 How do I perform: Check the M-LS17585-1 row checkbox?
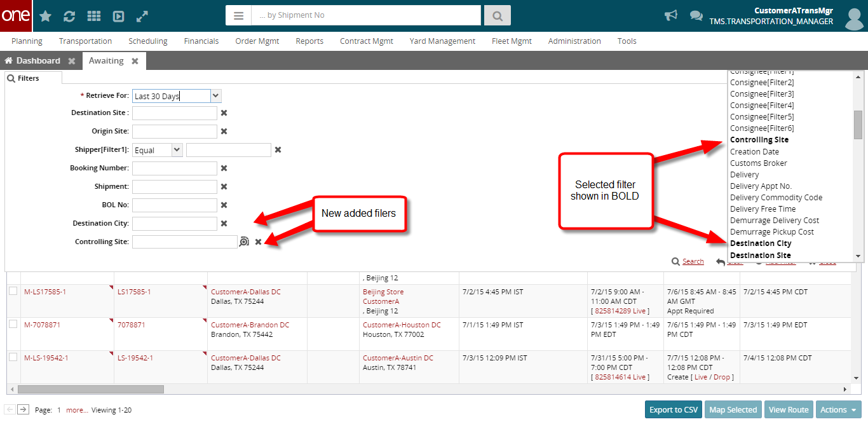pyautogui.click(x=13, y=291)
